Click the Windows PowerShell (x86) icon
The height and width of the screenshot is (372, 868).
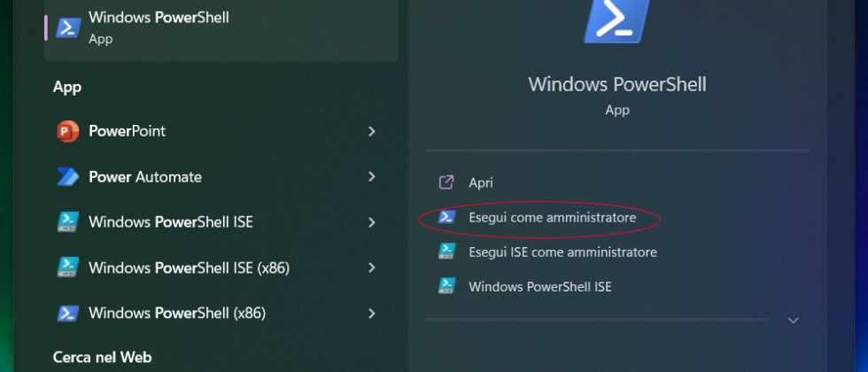coord(68,313)
